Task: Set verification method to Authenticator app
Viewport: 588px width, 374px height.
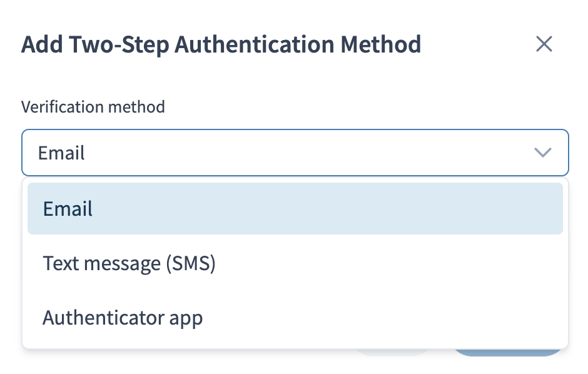Action: [x=295, y=318]
